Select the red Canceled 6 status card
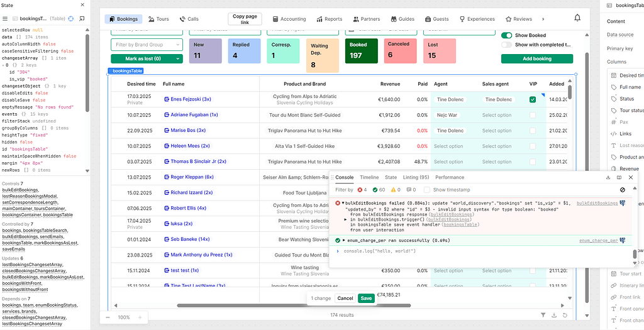Image resolution: width=644 pixels, height=330 pixels. pos(401,51)
